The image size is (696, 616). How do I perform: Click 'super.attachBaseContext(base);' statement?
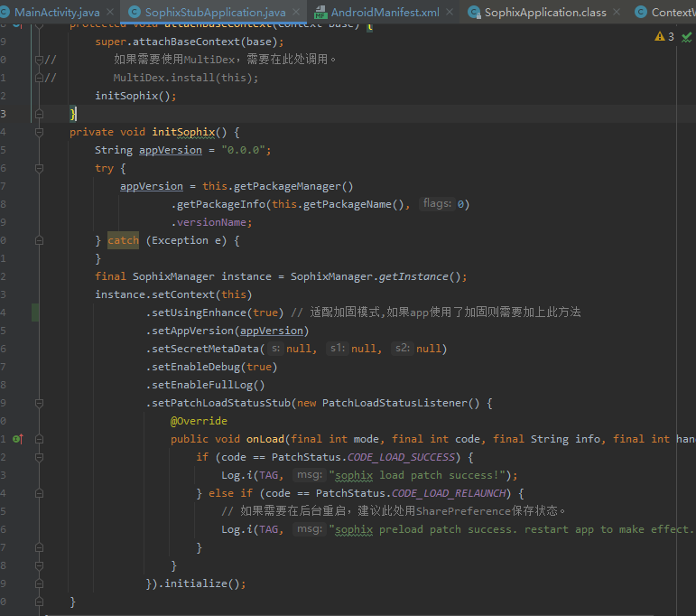(190, 42)
